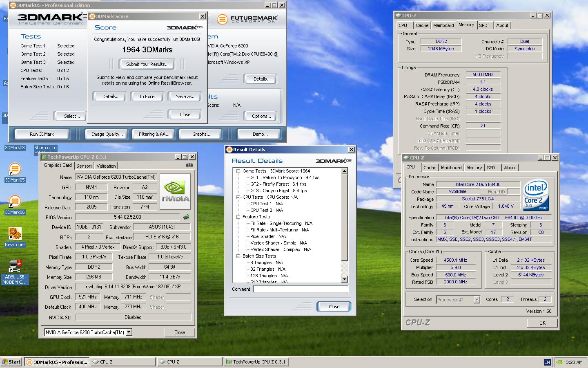The height and width of the screenshot is (368, 588).
Task: Click OK in the CPU-Z window
Action: coord(542,323)
